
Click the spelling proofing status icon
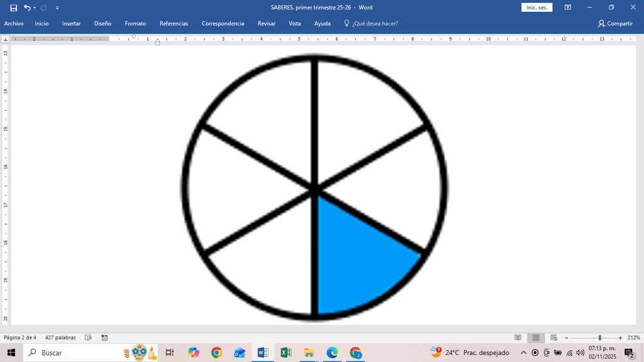point(88,337)
